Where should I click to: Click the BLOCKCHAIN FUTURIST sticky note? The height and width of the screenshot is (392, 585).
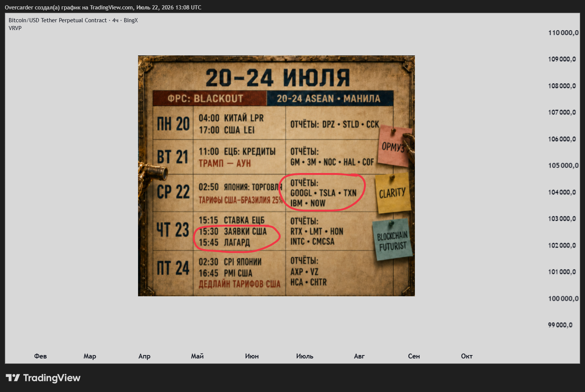(393, 240)
